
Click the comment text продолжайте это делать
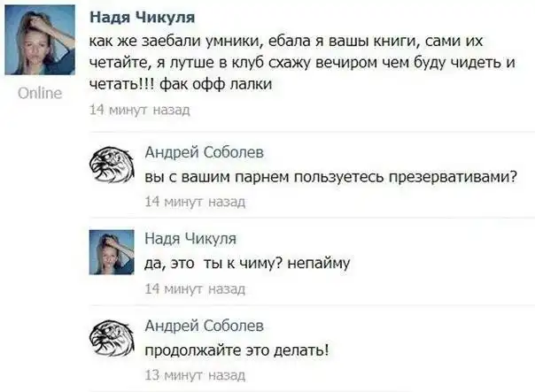(x=236, y=350)
